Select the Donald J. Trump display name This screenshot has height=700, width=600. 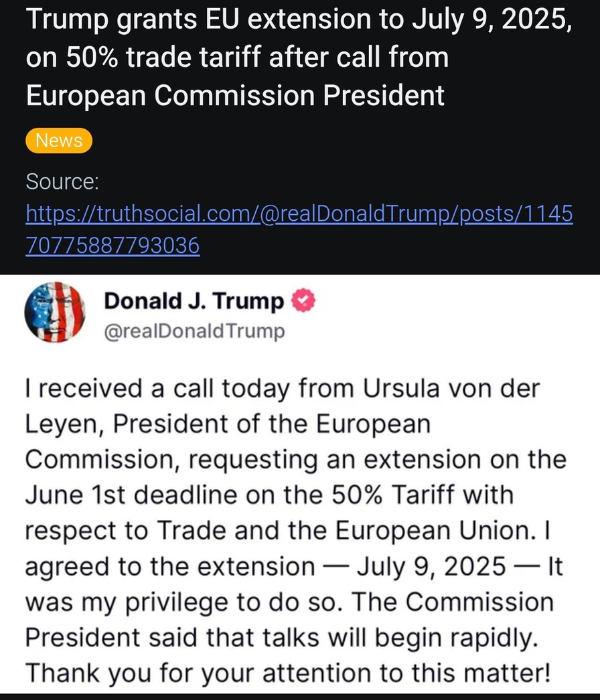click(194, 301)
